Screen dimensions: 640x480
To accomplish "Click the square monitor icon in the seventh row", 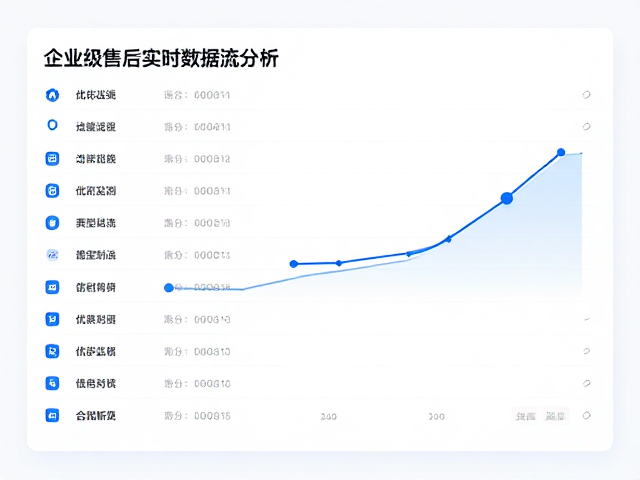I will tap(52, 287).
